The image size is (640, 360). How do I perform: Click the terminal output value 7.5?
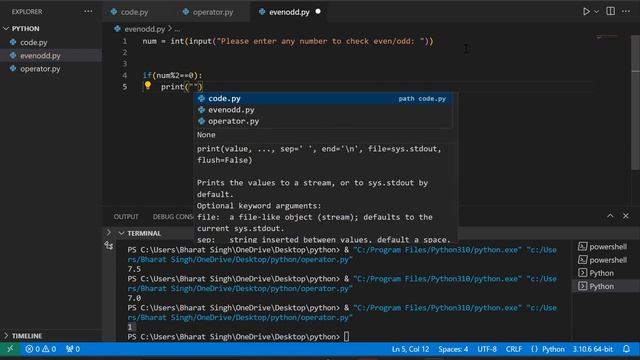coord(134,269)
